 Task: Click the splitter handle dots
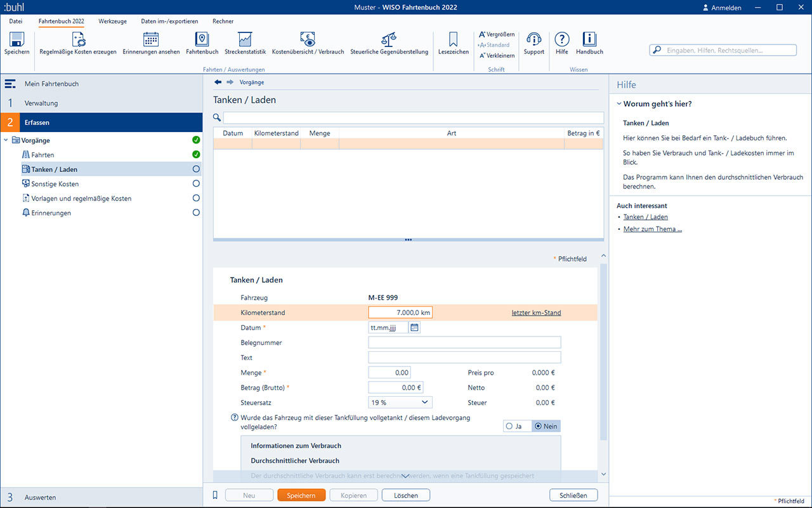(408, 240)
